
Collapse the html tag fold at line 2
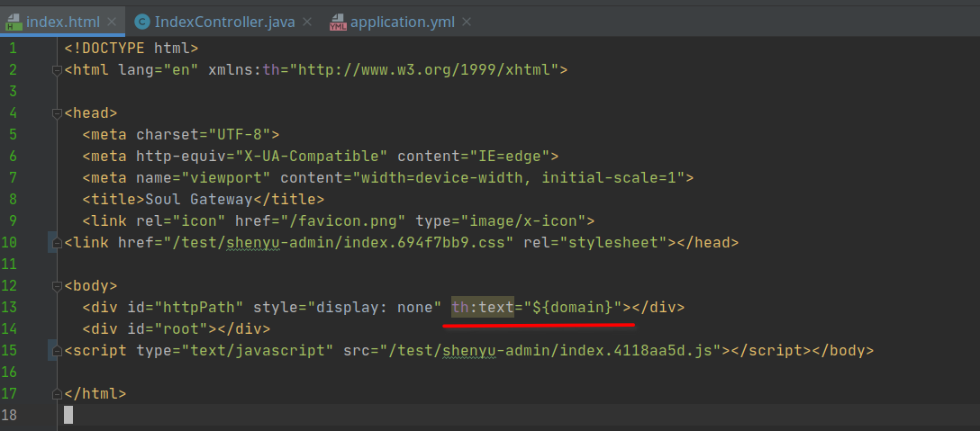tap(57, 70)
